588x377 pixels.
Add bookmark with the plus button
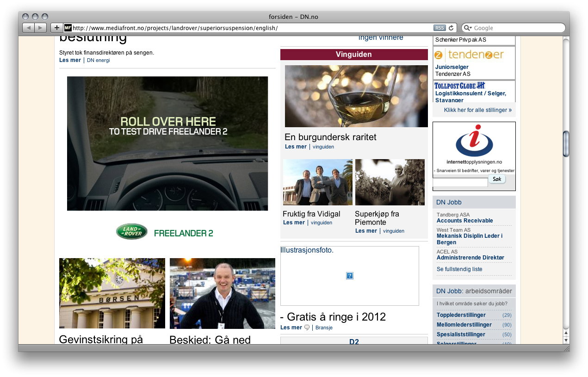point(56,28)
